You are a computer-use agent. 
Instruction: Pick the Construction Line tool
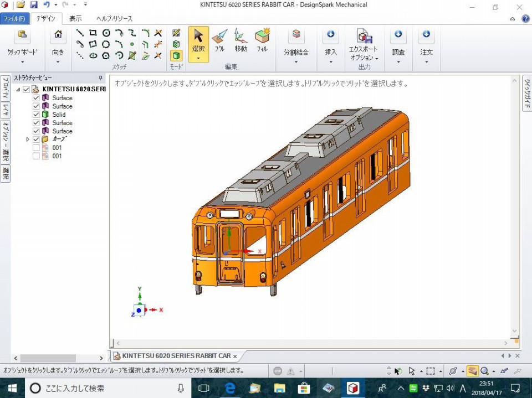[x=80, y=55]
